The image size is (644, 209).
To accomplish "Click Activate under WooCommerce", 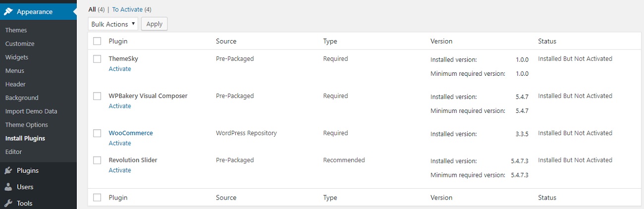I will coord(120,143).
